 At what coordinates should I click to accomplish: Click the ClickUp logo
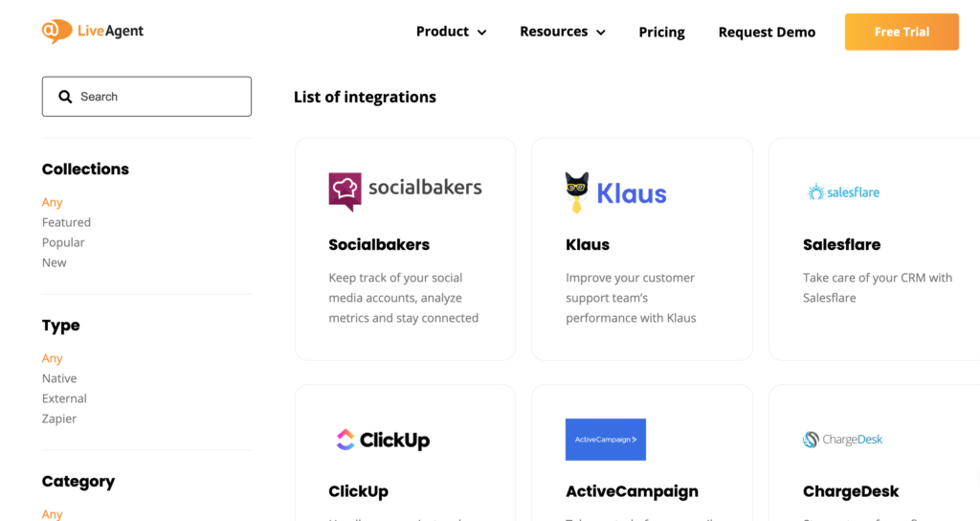383,440
